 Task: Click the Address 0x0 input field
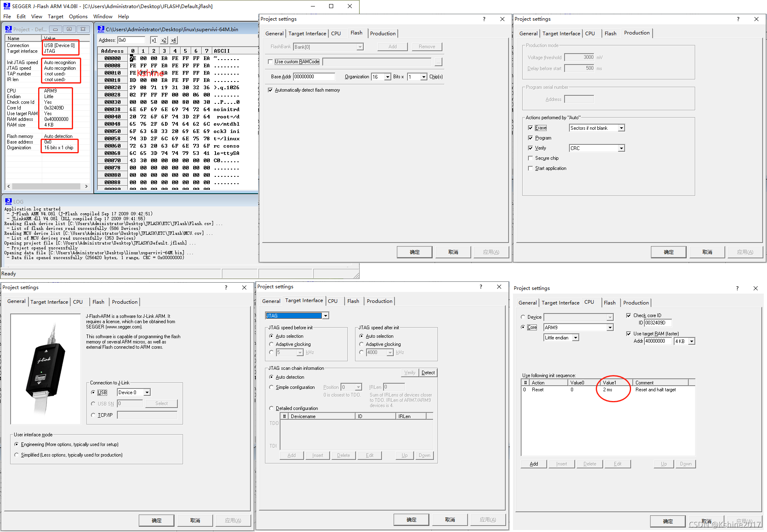pos(131,40)
